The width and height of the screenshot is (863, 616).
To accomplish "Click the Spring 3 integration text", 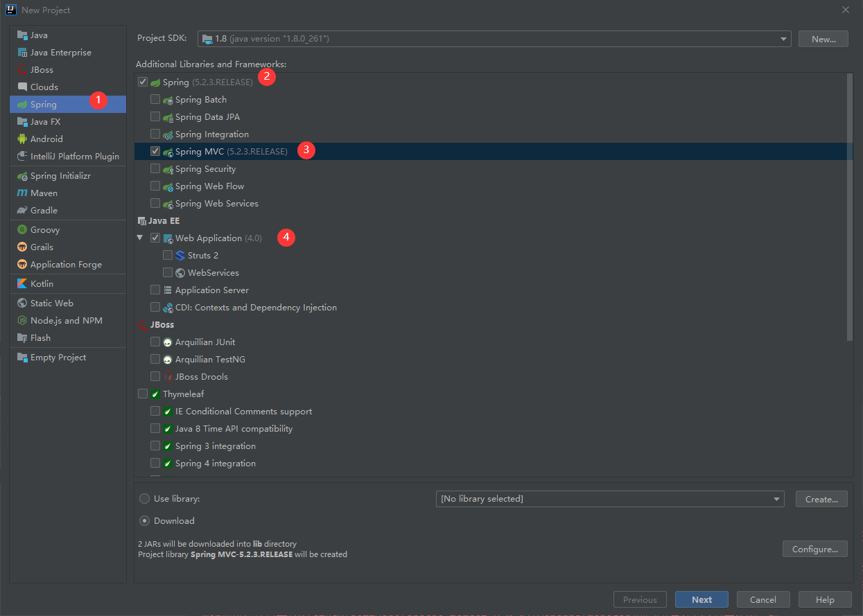I will pyautogui.click(x=216, y=446).
